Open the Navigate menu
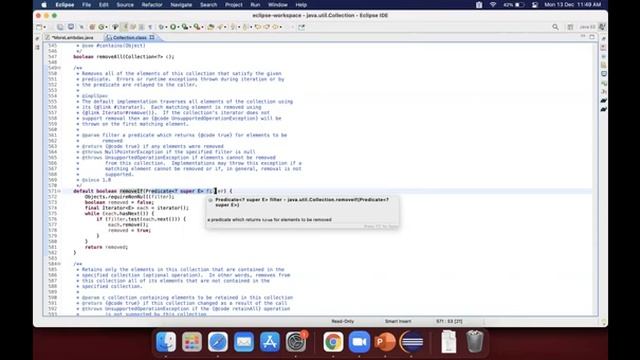The height and width of the screenshot is (360, 640). [x=181, y=5]
